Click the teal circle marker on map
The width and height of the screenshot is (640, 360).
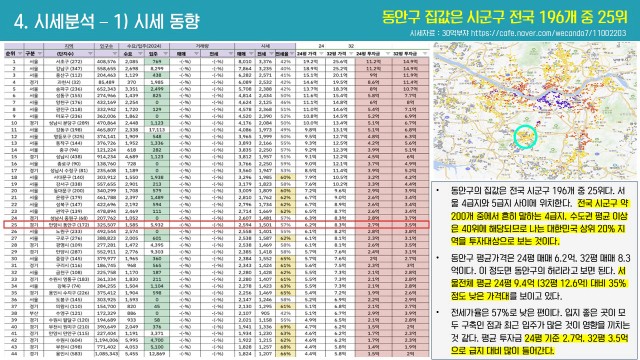tap(524, 137)
